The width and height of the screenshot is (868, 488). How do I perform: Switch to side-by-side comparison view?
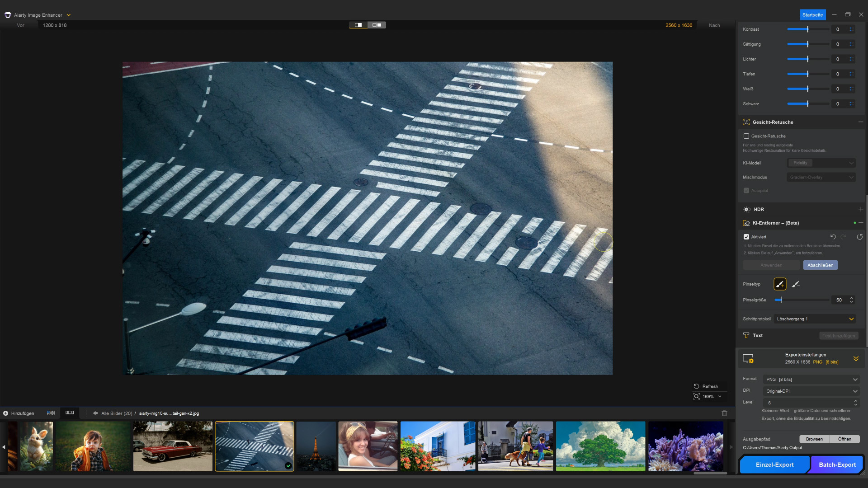coord(377,25)
